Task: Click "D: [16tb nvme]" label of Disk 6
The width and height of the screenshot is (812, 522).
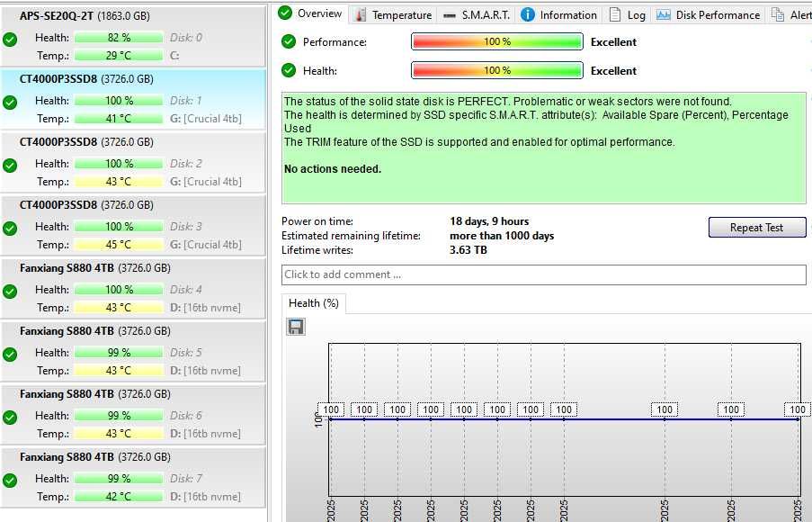Action: point(205,434)
